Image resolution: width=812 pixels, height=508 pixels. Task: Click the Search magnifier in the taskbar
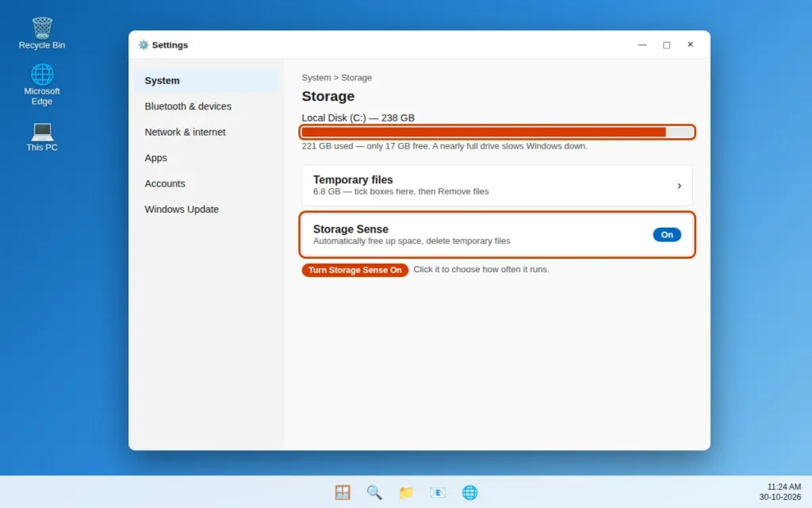pos(374,492)
